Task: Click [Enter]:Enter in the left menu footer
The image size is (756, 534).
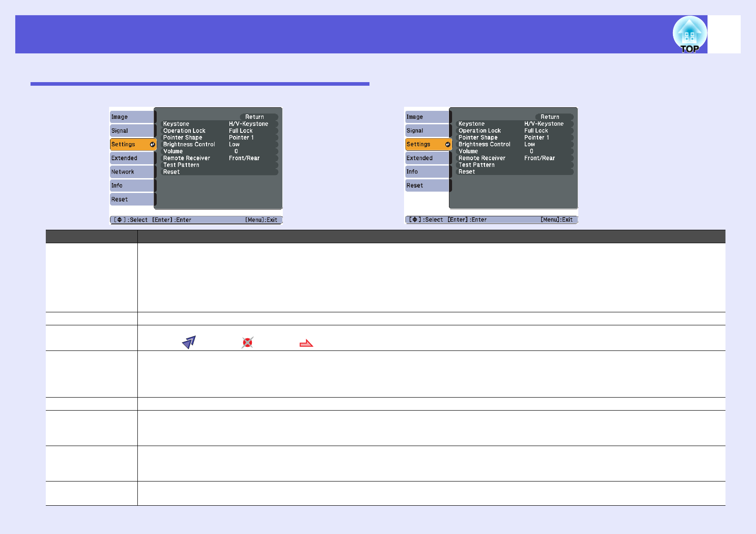Action: pos(171,220)
